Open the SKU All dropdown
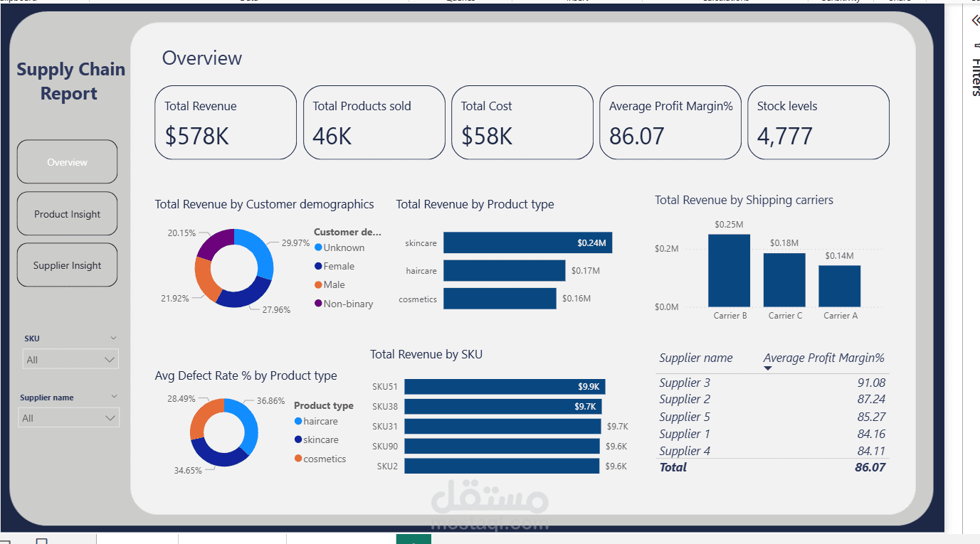Image resolution: width=980 pixels, height=544 pixels. click(x=70, y=359)
